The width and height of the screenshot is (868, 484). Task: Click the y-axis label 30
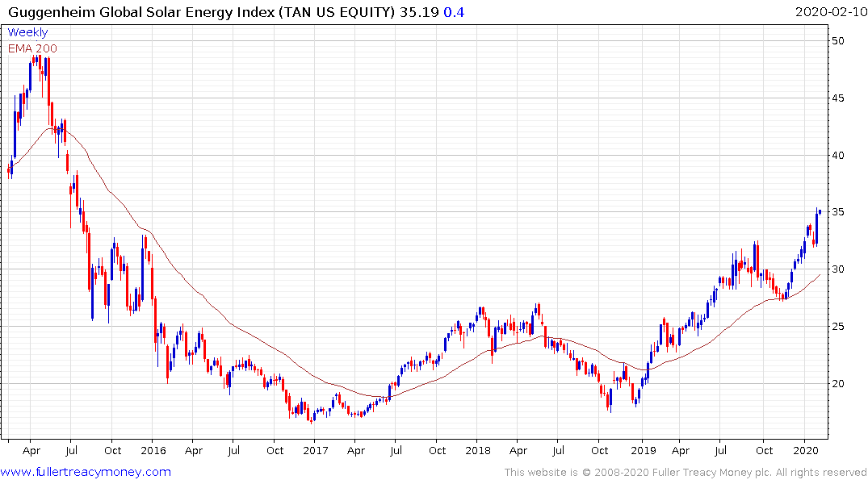tap(837, 269)
